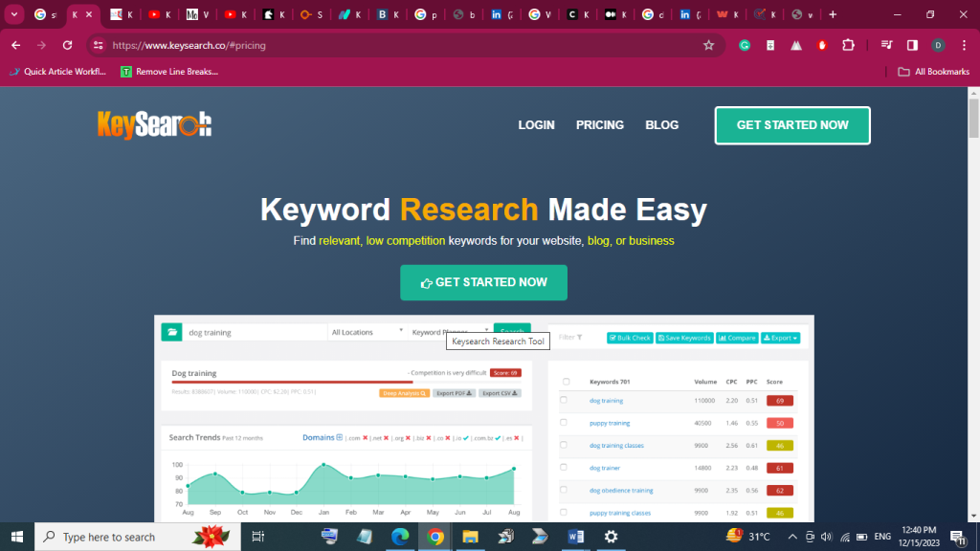The width and height of the screenshot is (980, 551).
Task: Open the notification center icon
Action: [957, 537]
